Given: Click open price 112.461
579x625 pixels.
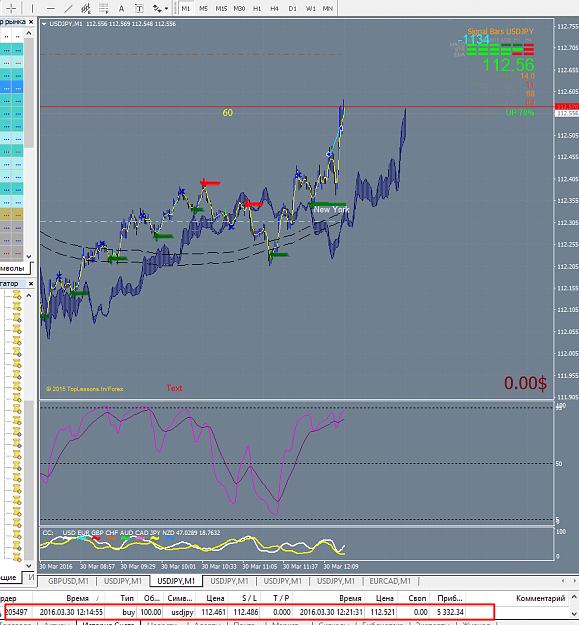Looking at the screenshot, I should pyautogui.click(x=214, y=612).
